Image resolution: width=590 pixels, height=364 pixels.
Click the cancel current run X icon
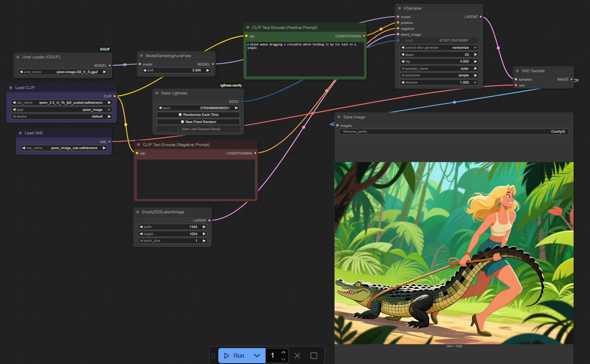(297, 356)
